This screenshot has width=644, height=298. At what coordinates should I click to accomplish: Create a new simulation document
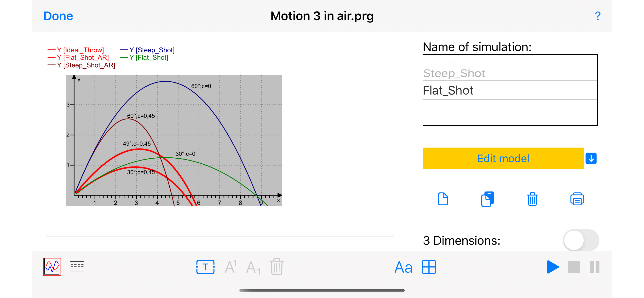[443, 199]
